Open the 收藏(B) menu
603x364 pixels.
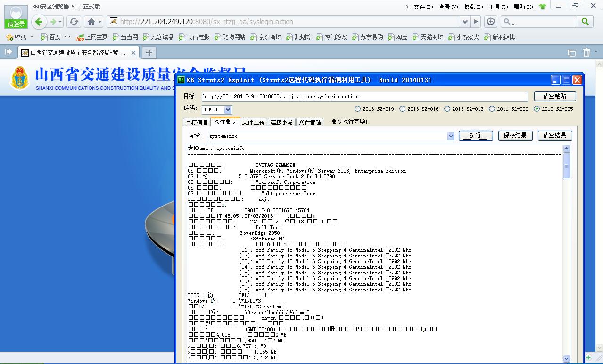473,7
